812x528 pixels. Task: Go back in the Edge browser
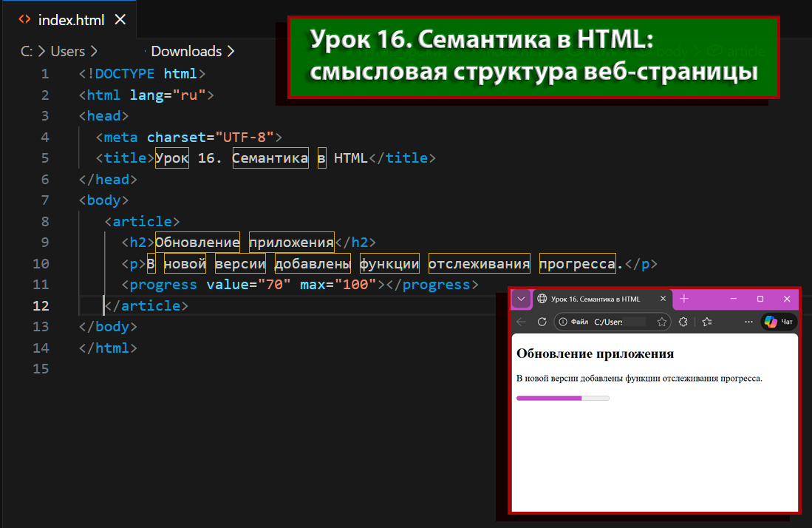[521, 322]
